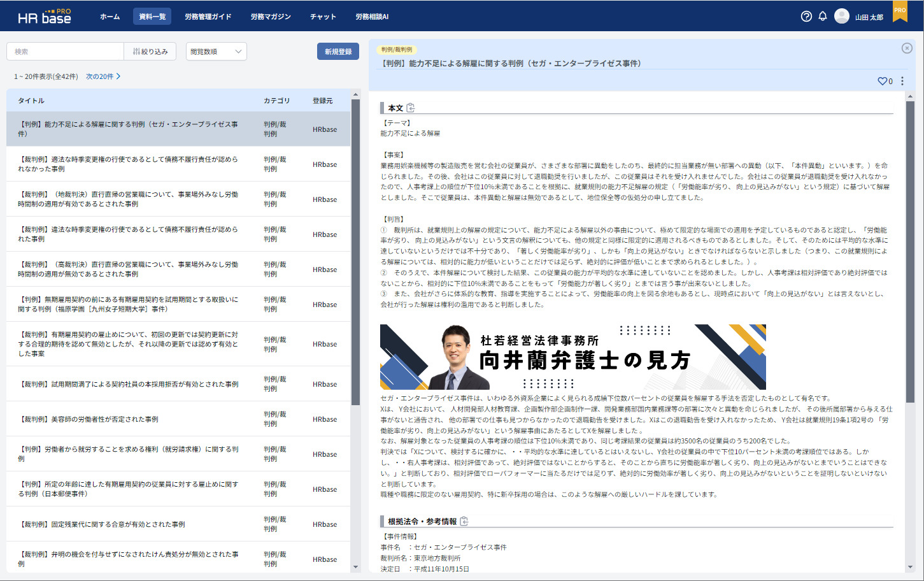This screenshot has width=924, height=581.
Task: Open the 絞り込み filter options
Action: pos(150,52)
